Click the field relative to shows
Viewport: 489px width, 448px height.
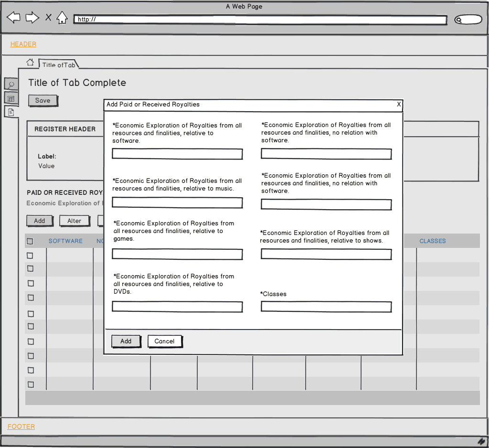pyautogui.click(x=326, y=254)
